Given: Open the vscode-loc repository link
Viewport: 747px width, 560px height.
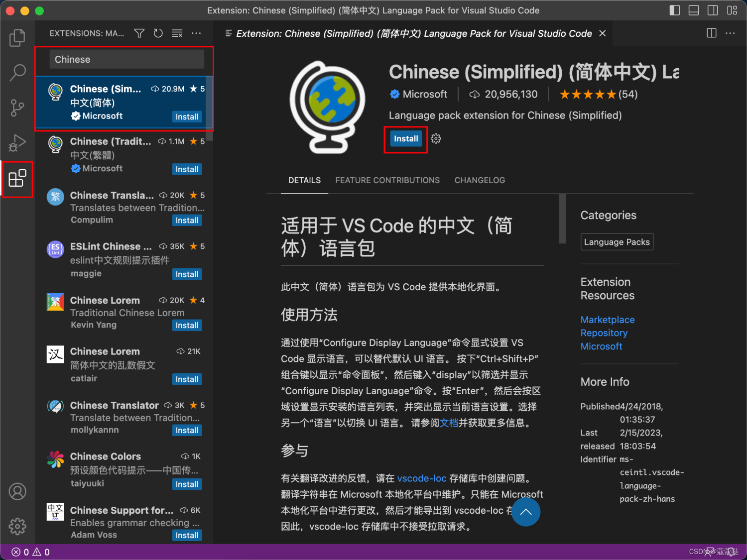Looking at the screenshot, I should pos(422,478).
